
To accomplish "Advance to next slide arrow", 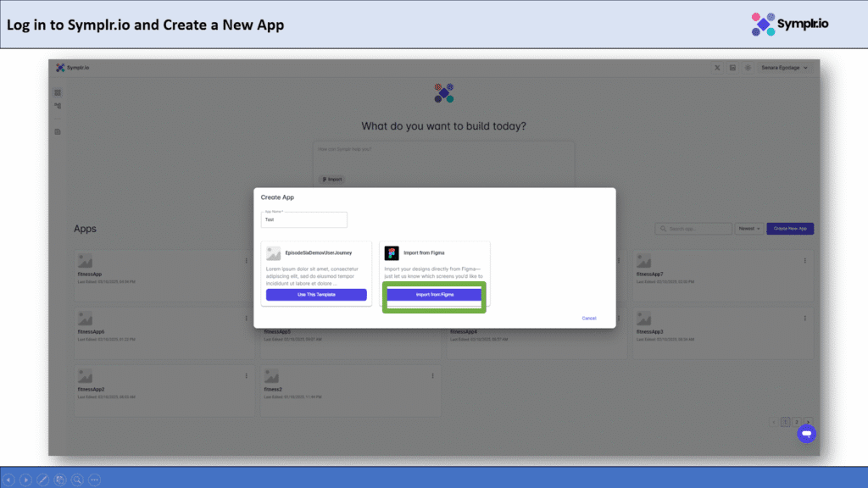I will [x=26, y=480].
